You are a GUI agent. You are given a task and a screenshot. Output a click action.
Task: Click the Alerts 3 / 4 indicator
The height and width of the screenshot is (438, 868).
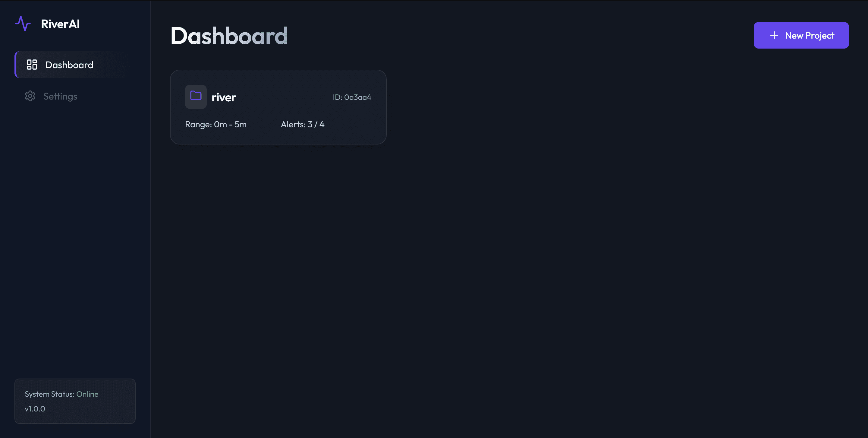(x=302, y=124)
